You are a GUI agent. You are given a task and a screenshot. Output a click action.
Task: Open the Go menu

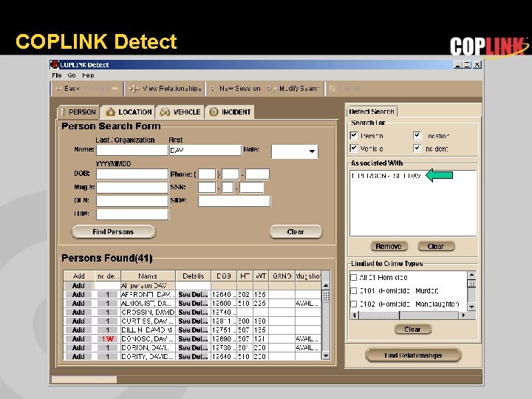coord(71,75)
